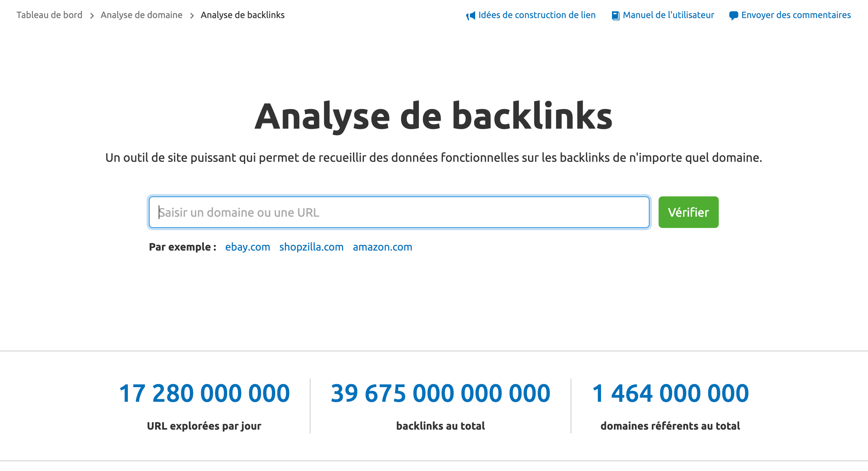Click the URL explorées par jour label
Image resolution: width=868 pixels, height=471 pixels.
click(x=205, y=425)
